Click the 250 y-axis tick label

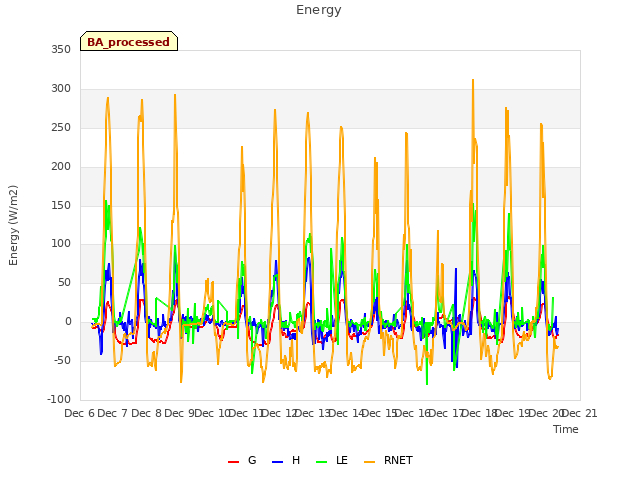point(61,128)
